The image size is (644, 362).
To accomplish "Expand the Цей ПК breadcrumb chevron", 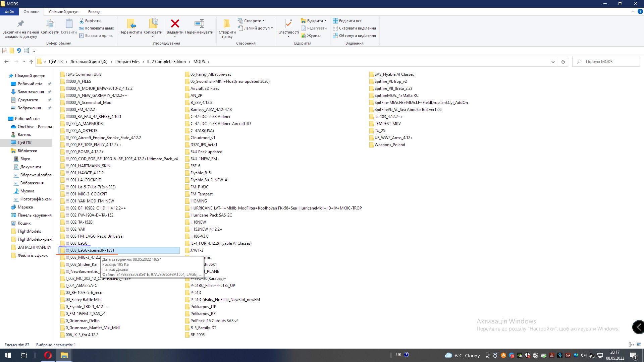I will tap(67, 62).
